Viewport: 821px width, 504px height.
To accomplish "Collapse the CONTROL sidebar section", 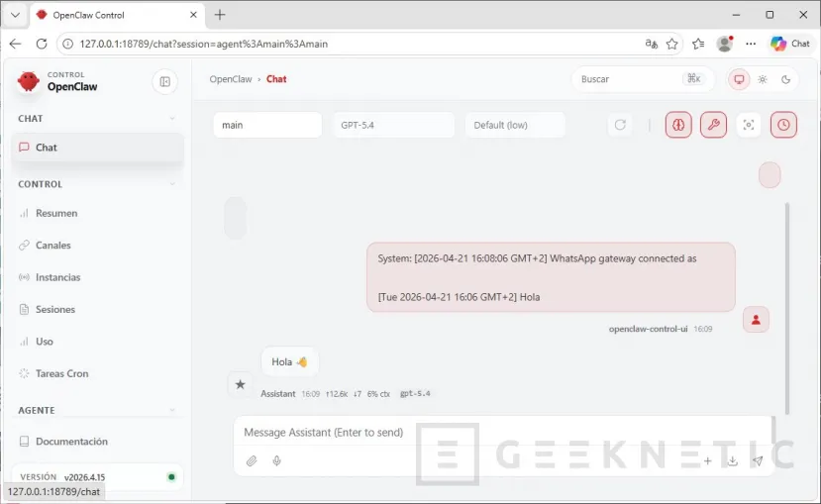I will pyautogui.click(x=172, y=184).
